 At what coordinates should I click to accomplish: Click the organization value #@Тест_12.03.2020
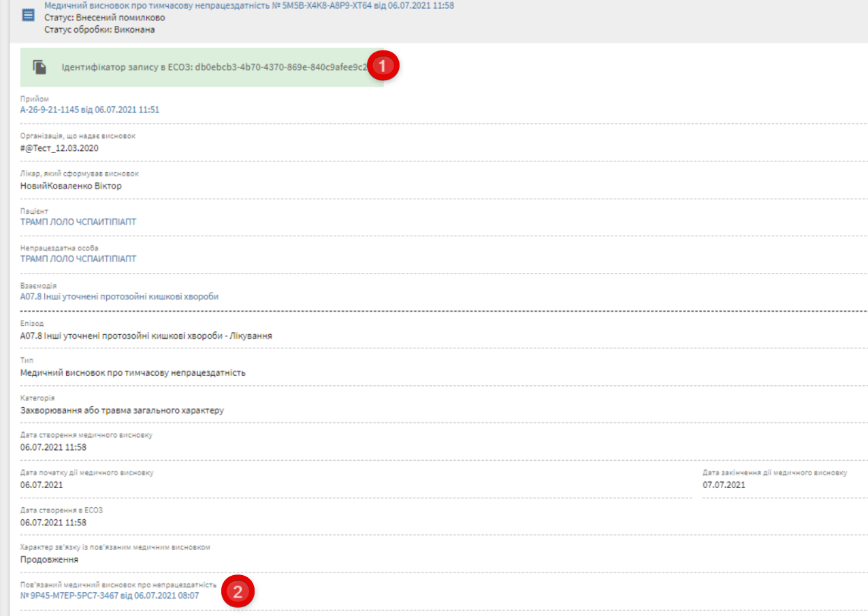pos(60,148)
